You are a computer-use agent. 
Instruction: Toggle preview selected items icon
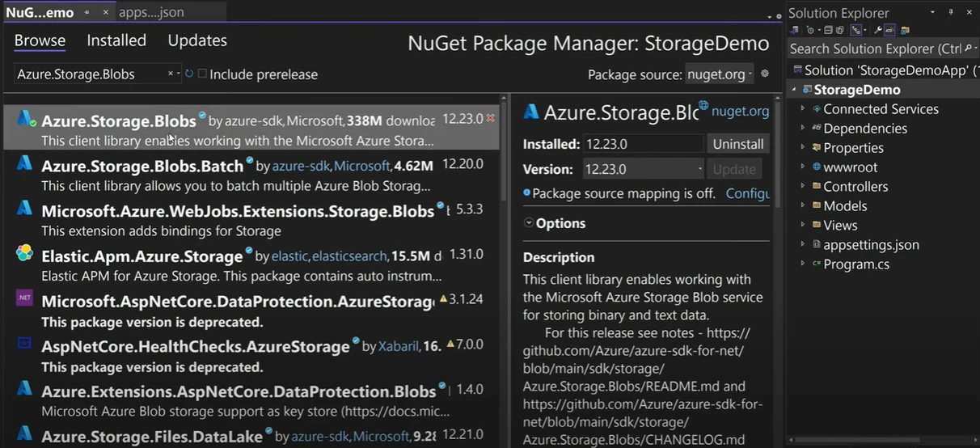click(x=889, y=30)
